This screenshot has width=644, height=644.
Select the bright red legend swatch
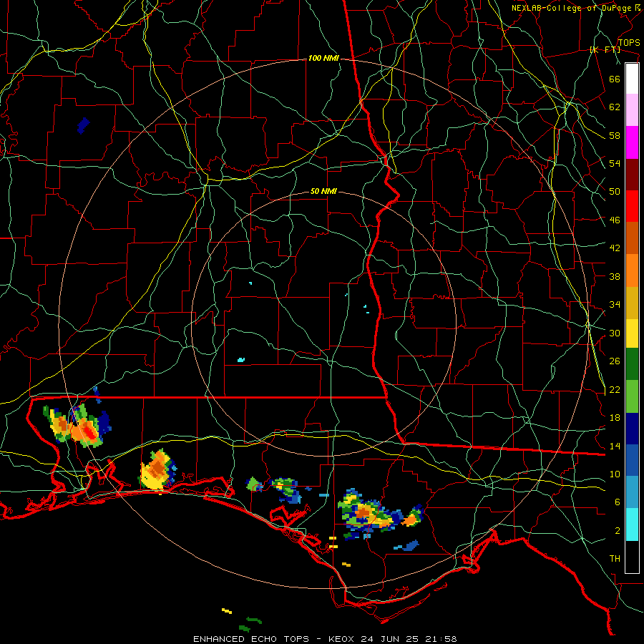pos(632,206)
